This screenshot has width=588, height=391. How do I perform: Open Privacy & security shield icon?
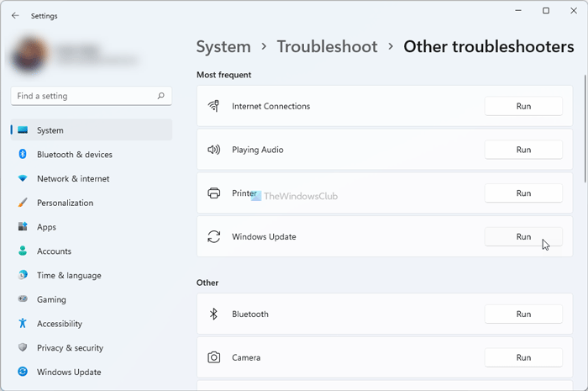[23, 348]
